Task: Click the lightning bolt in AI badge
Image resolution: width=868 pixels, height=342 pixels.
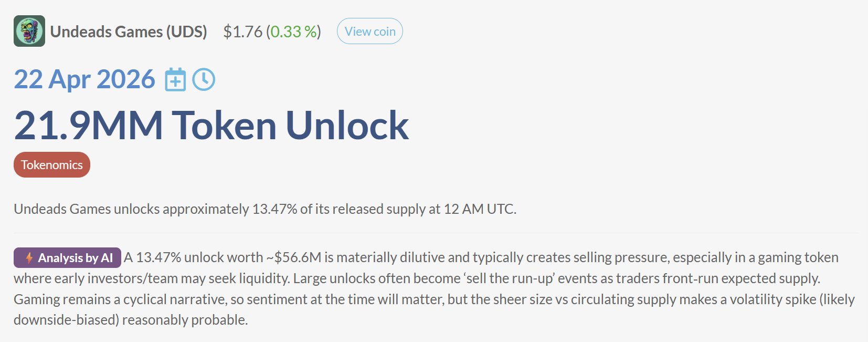Action: tap(29, 258)
